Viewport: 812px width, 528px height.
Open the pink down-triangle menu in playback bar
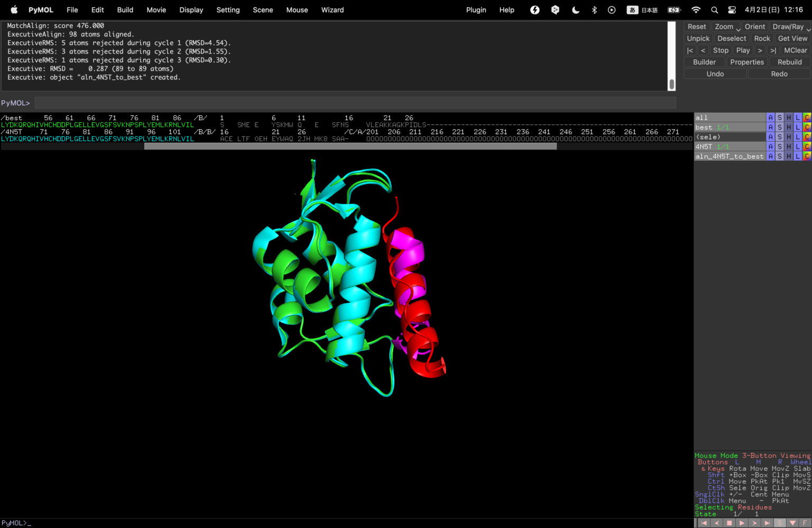[x=792, y=523]
